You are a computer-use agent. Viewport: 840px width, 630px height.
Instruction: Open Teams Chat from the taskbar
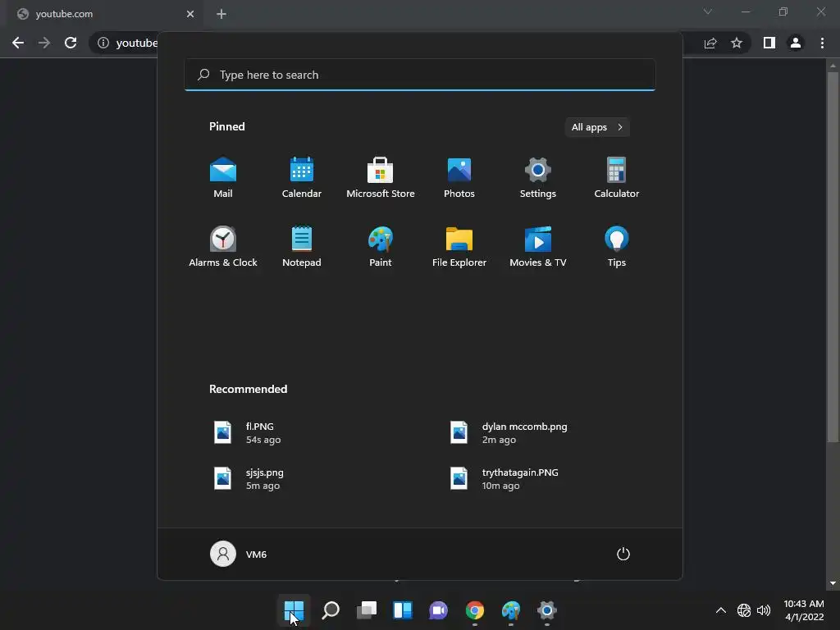coord(438,610)
